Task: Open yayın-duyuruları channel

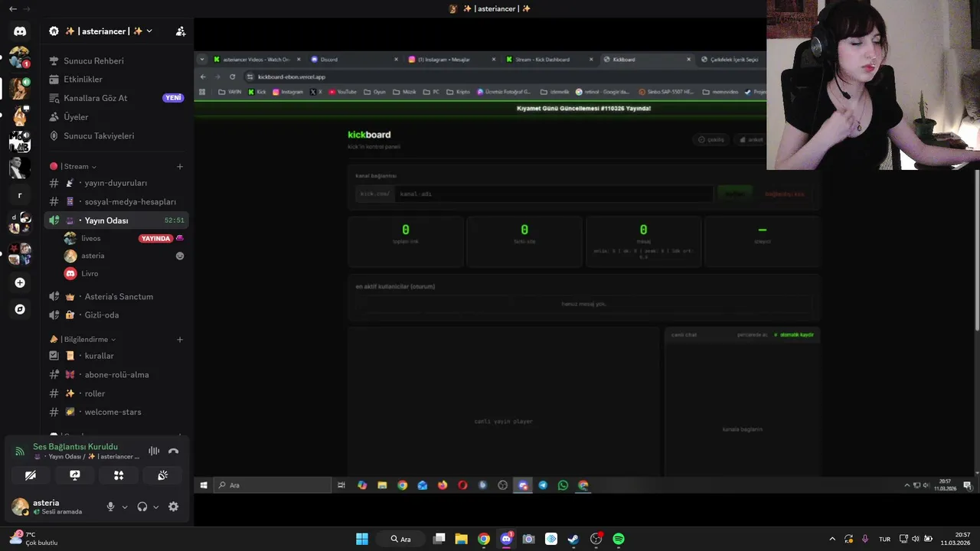Action: click(116, 183)
